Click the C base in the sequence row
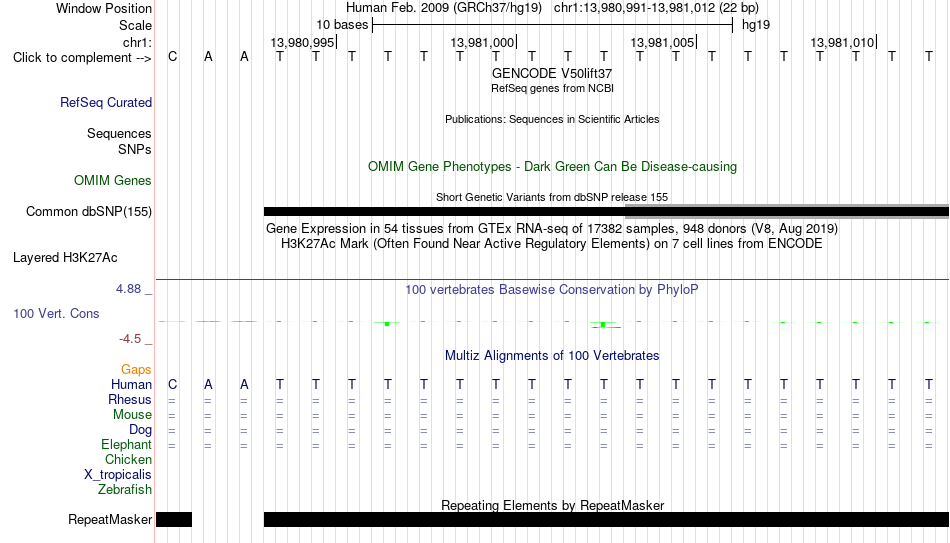The width and height of the screenshot is (950, 543). click(x=173, y=57)
